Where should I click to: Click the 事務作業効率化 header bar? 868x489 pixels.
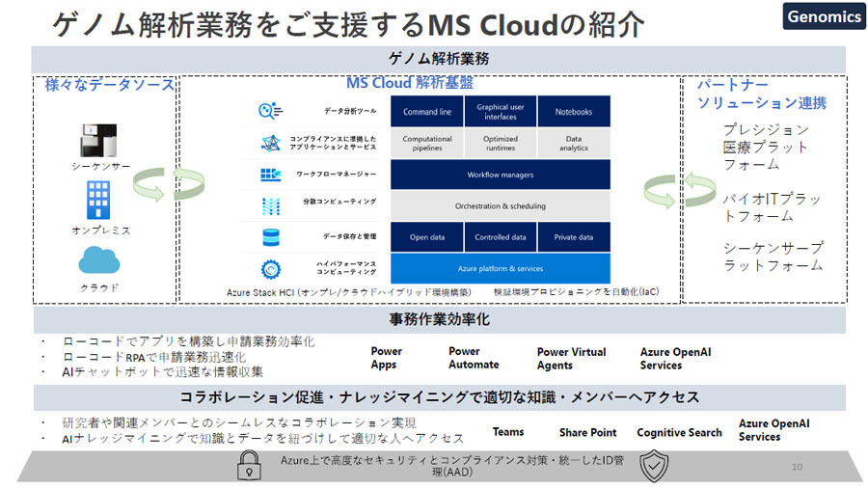pyautogui.click(x=439, y=319)
